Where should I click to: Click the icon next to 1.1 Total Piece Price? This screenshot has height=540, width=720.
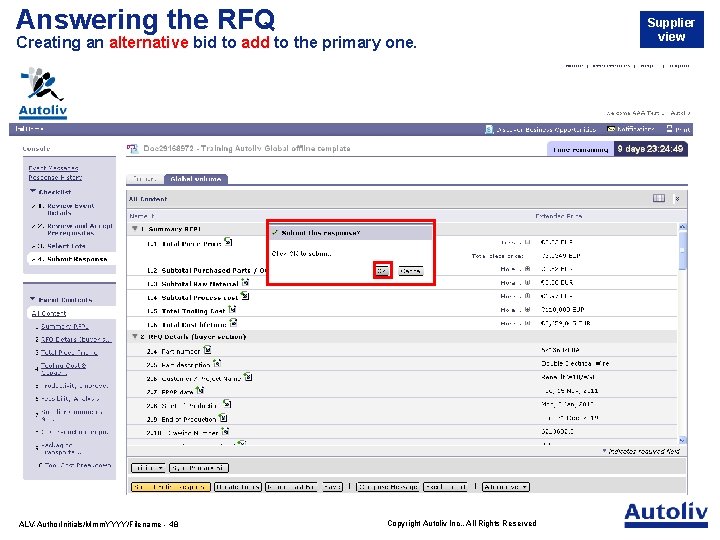point(228,242)
